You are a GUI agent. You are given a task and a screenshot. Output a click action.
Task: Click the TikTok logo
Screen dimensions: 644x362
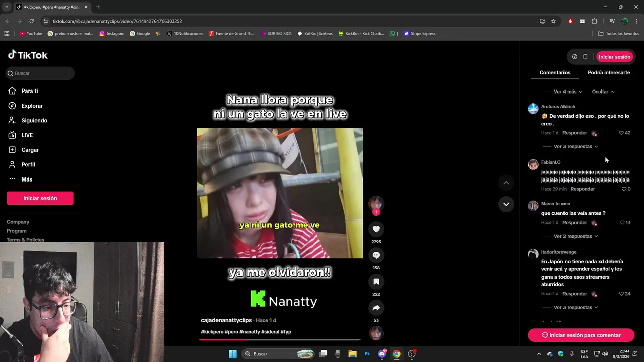tap(28, 55)
